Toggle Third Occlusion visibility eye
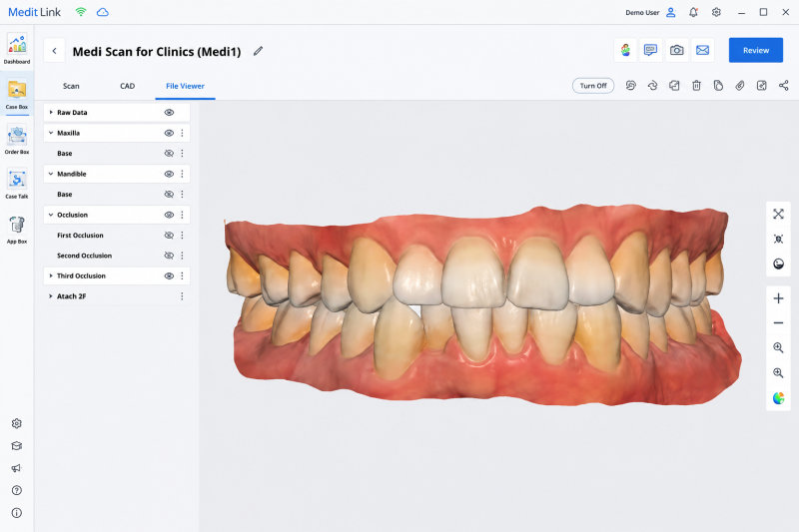Image resolution: width=799 pixels, height=532 pixels. click(x=169, y=275)
